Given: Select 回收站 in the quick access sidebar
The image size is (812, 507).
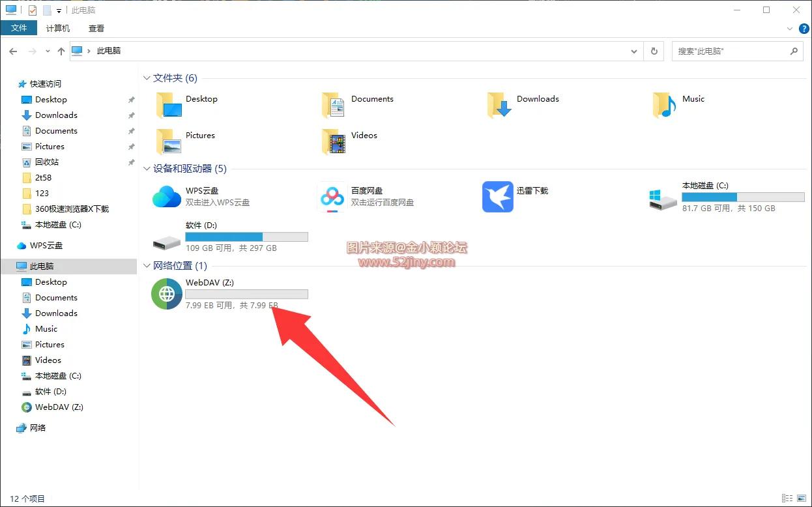Looking at the screenshot, I should pyautogui.click(x=47, y=162).
